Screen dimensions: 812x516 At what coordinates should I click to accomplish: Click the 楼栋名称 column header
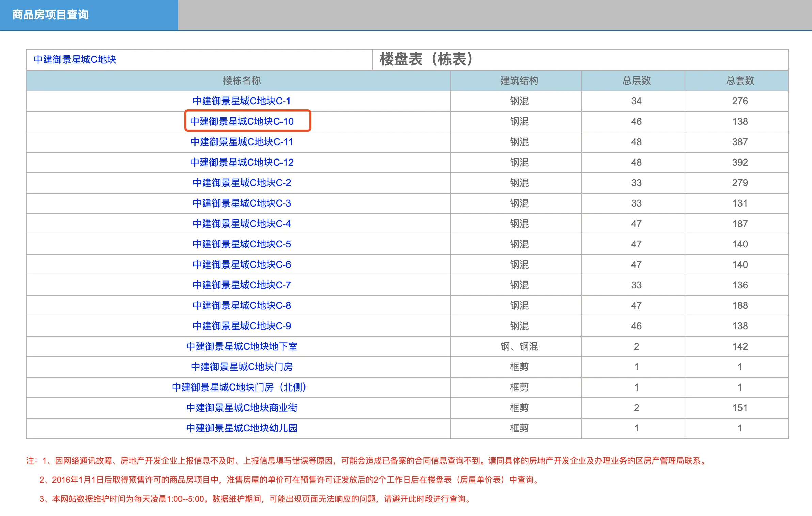point(241,81)
